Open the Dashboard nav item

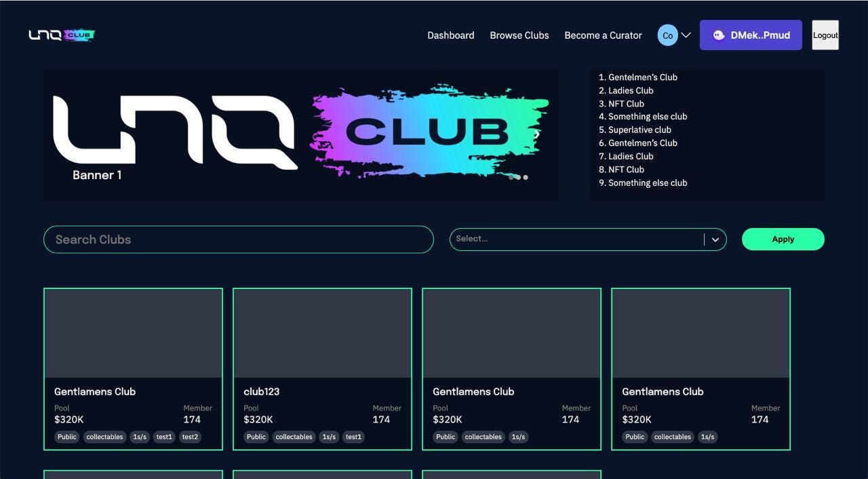click(x=451, y=35)
